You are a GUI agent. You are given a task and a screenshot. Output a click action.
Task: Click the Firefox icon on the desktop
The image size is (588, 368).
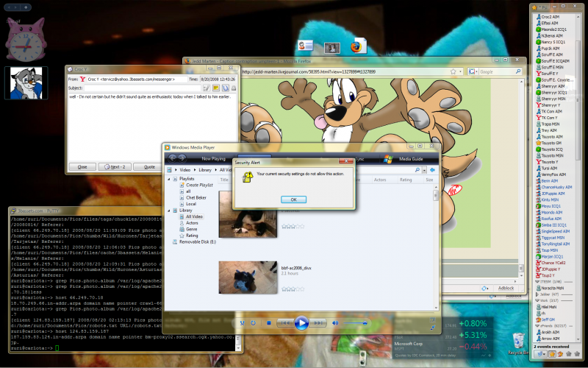358,46
